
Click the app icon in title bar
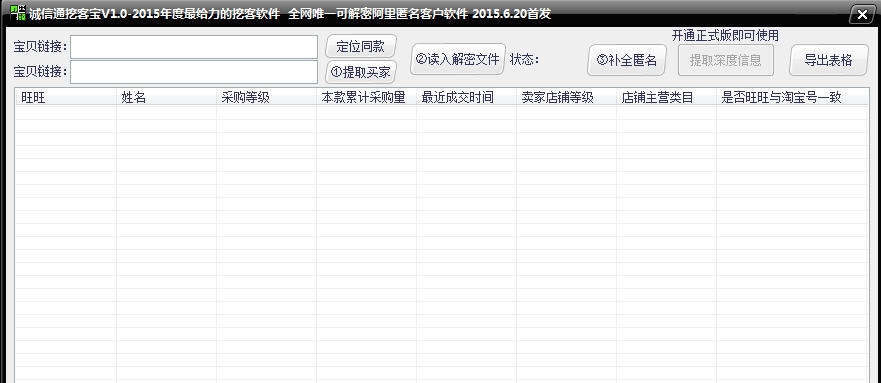click(18, 13)
